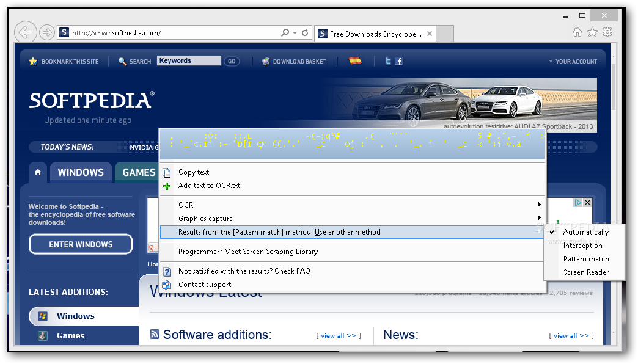The height and width of the screenshot is (364, 638).
Task: Open the Softpedia Twitter icon
Action: tap(388, 61)
